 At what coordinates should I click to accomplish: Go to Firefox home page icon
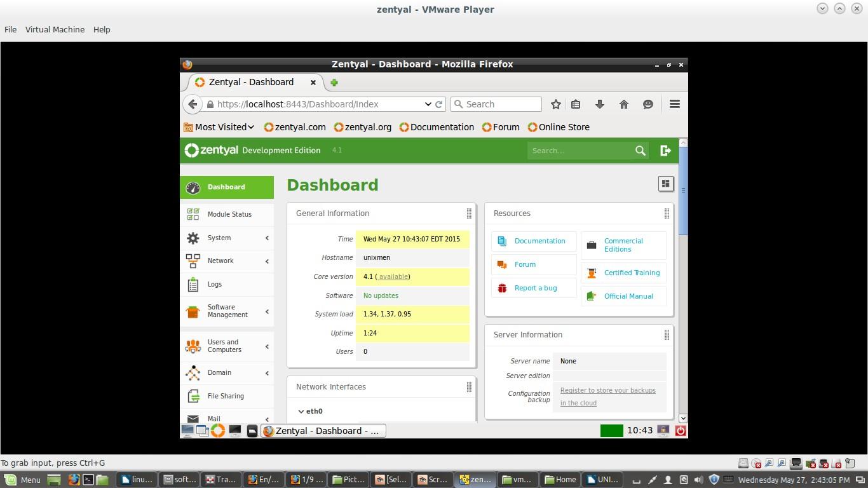tap(624, 104)
